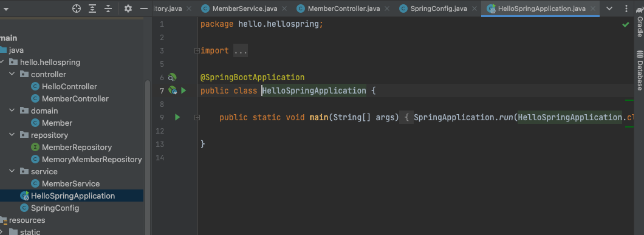Click the HelloSpringApplication class name on line 7
The image size is (644, 235).
pyautogui.click(x=314, y=90)
